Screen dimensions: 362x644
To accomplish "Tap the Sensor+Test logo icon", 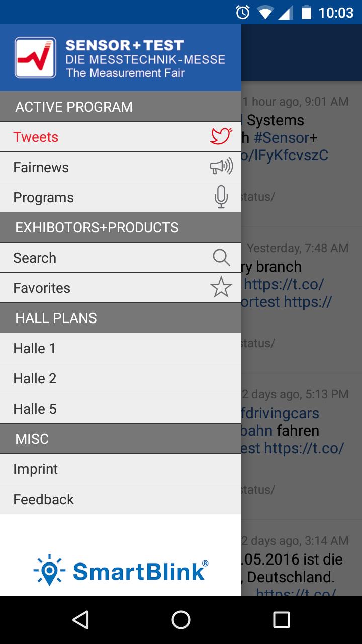I will click(x=35, y=58).
